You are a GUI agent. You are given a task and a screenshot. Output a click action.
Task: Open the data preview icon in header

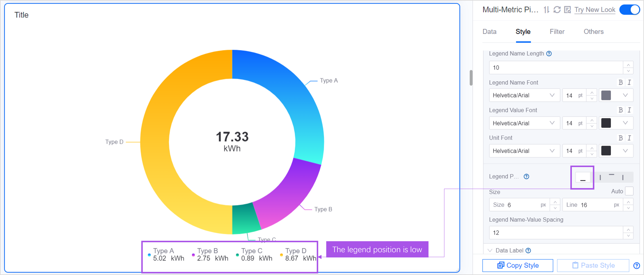click(x=567, y=10)
